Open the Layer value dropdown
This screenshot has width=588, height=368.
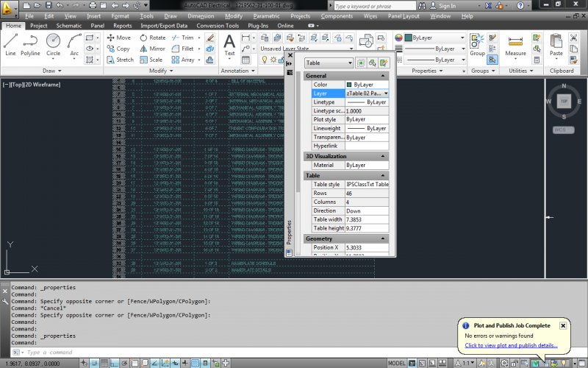click(x=386, y=93)
